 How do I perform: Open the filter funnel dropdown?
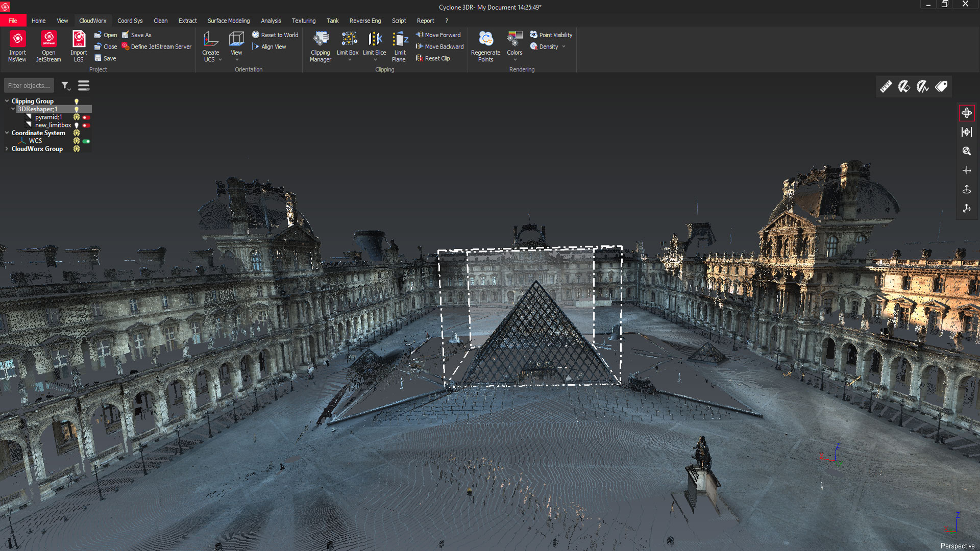coord(66,86)
